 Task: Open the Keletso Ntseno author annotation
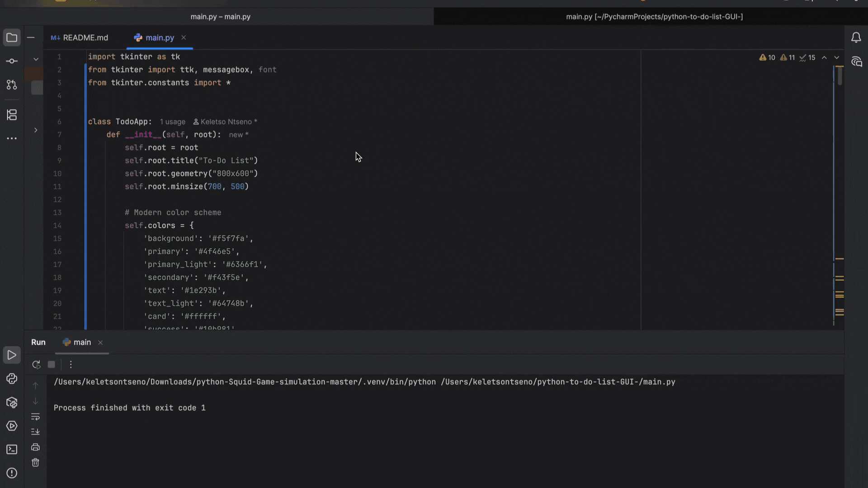pyautogui.click(x=225, y=122)
